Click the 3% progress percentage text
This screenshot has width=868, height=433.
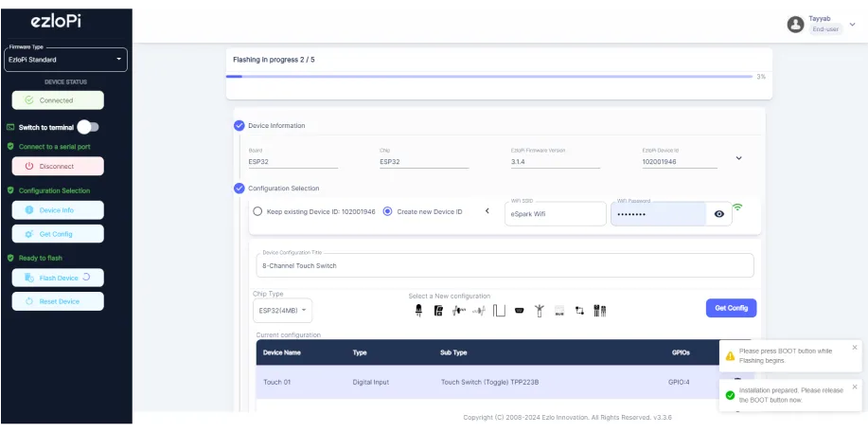761,77
